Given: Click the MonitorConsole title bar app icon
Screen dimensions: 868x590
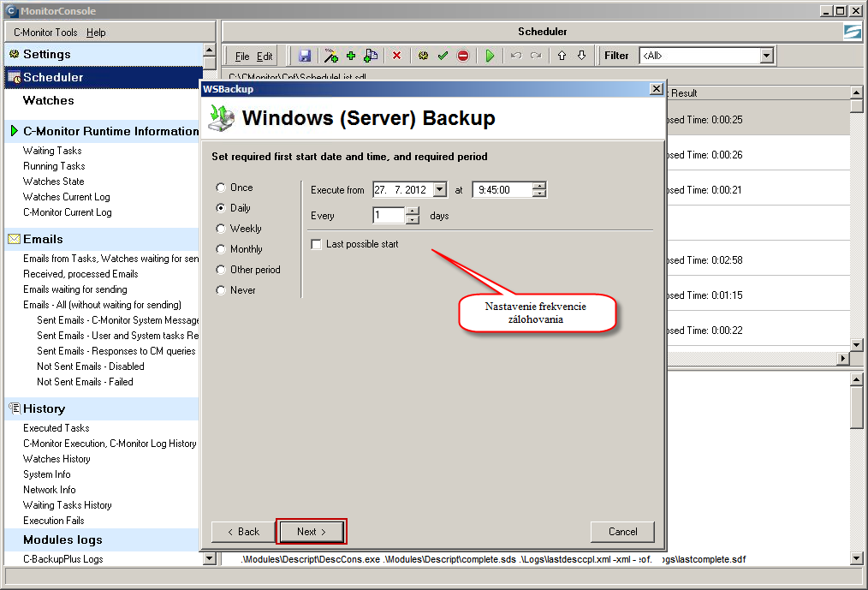Looking at the screenshot, I should [12, 10].
